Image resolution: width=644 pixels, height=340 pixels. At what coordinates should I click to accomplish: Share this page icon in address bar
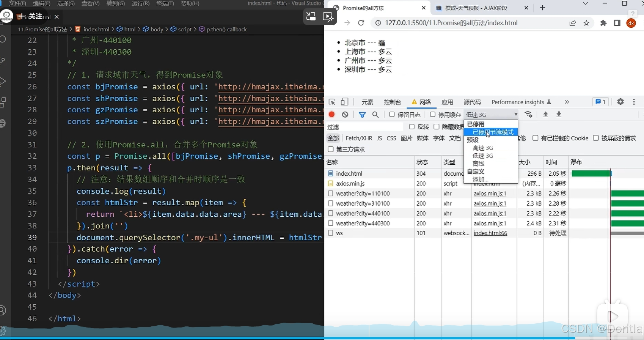click(x=573, y=23)
